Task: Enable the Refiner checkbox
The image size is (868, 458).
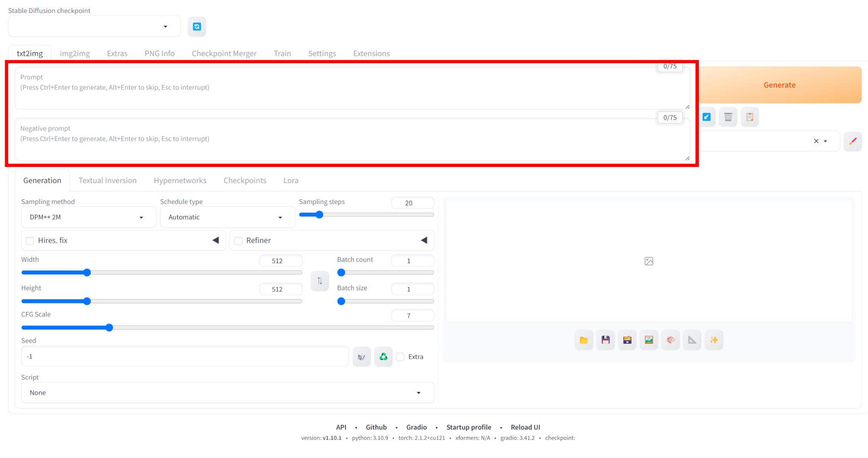Action: coord(239,241)
